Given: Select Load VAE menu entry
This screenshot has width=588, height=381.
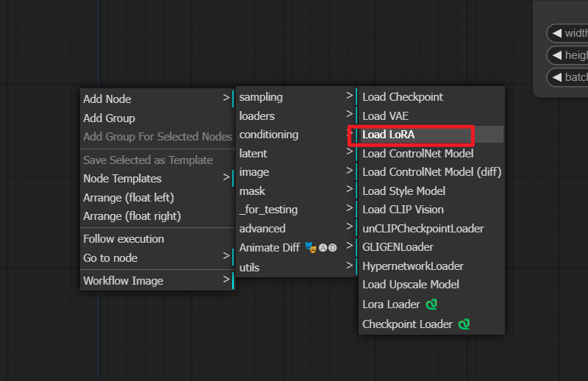Looking at the screenshot, I should (385, 116).
